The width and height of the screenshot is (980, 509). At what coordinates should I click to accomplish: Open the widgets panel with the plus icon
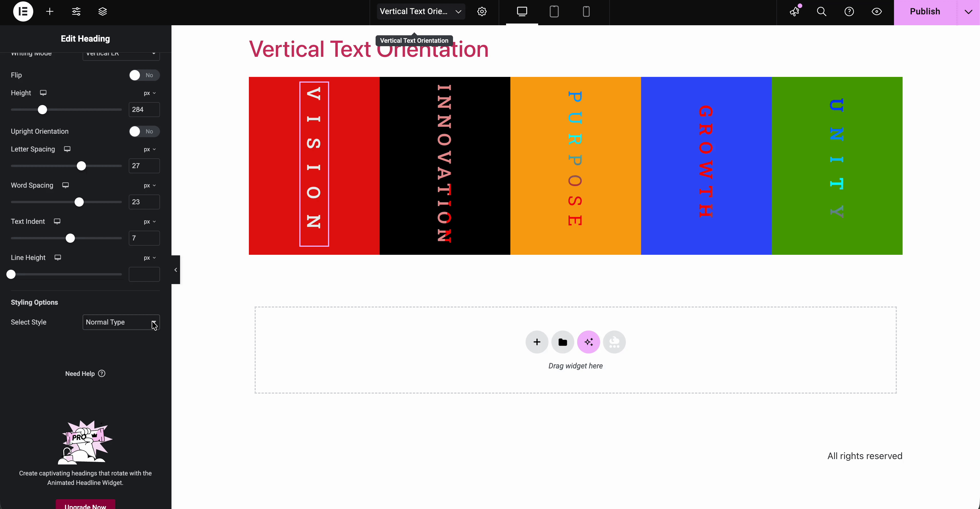coord(49,11)
